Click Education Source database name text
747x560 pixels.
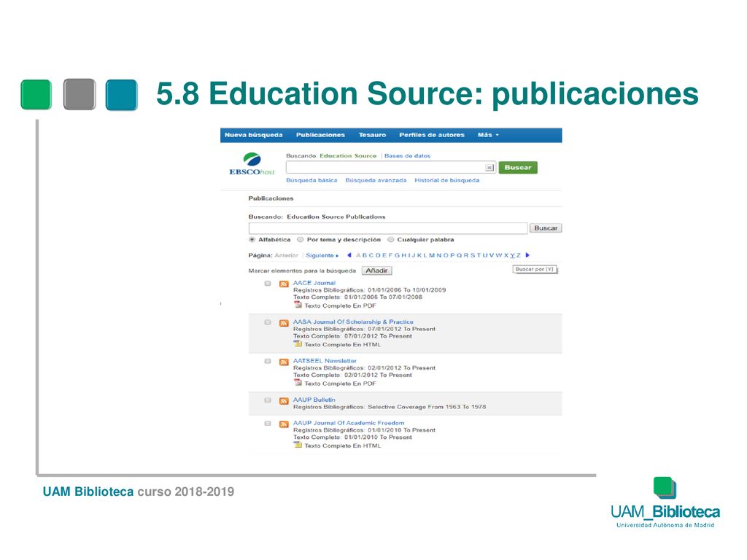tap(348, 156)
